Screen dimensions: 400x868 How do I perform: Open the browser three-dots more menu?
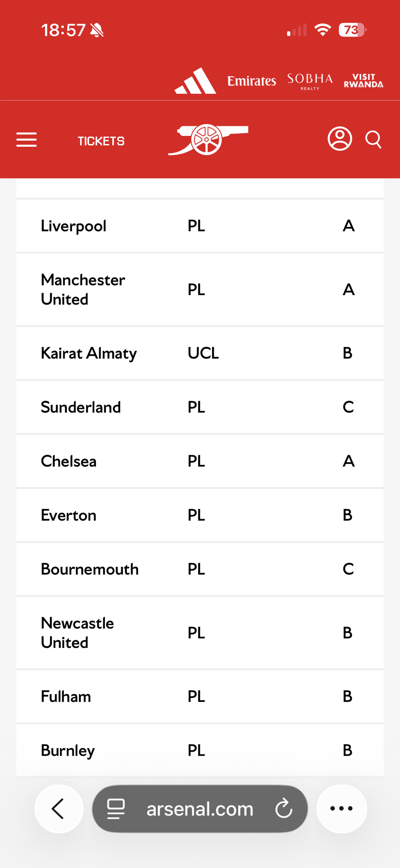pos(341,809)
